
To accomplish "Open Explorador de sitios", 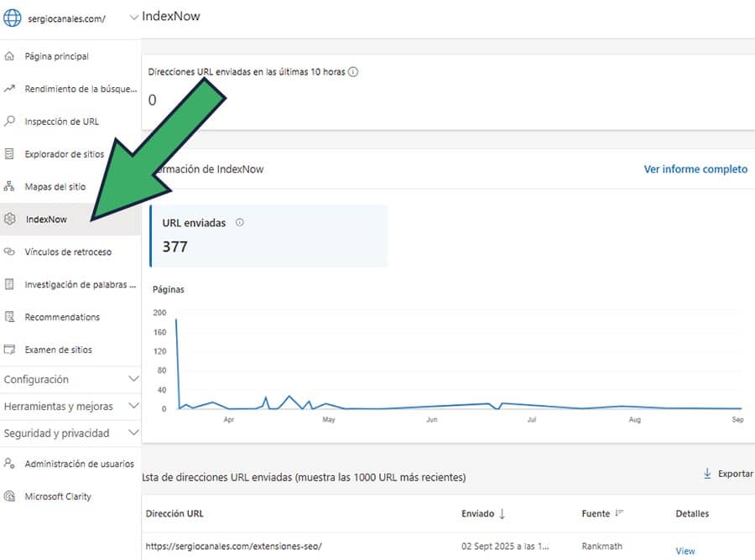I will (x=63, y=153).
